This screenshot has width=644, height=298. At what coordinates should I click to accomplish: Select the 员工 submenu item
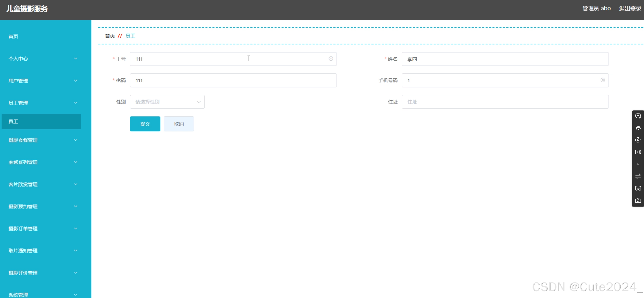pos(41,121)
